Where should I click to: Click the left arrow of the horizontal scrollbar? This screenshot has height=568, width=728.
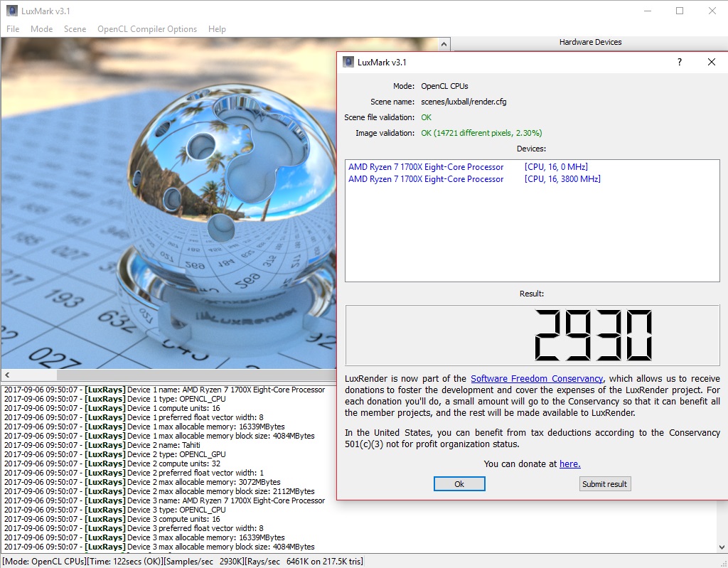click(7, 375)
